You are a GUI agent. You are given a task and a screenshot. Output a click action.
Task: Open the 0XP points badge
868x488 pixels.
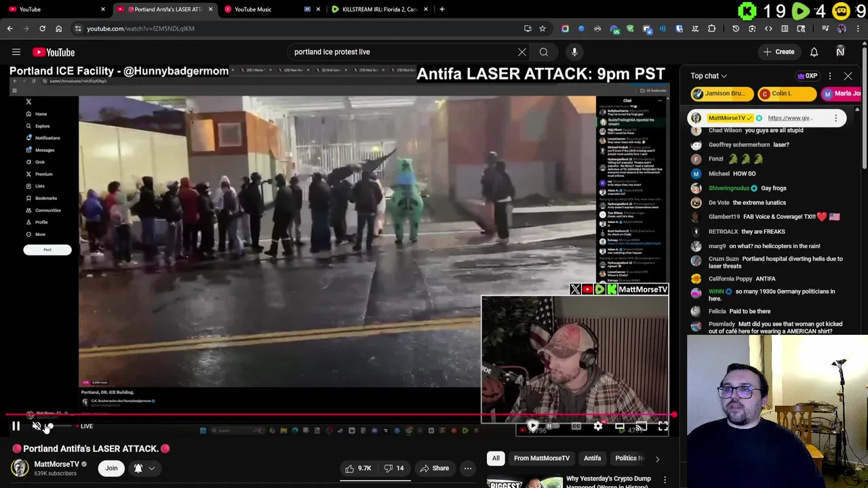click(807, 76)
